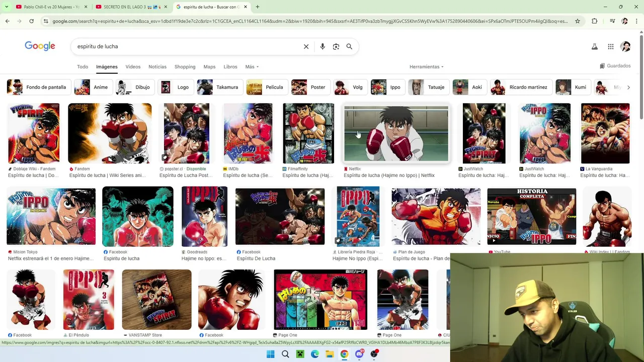Open the Windows Start menu
The image size is (644, 362).
pos(270,354)
